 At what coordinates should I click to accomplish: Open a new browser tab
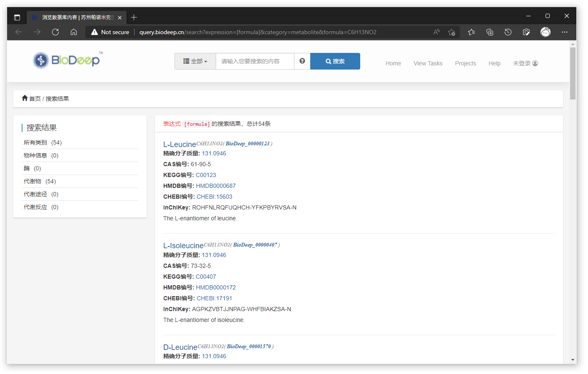[134, 17]
